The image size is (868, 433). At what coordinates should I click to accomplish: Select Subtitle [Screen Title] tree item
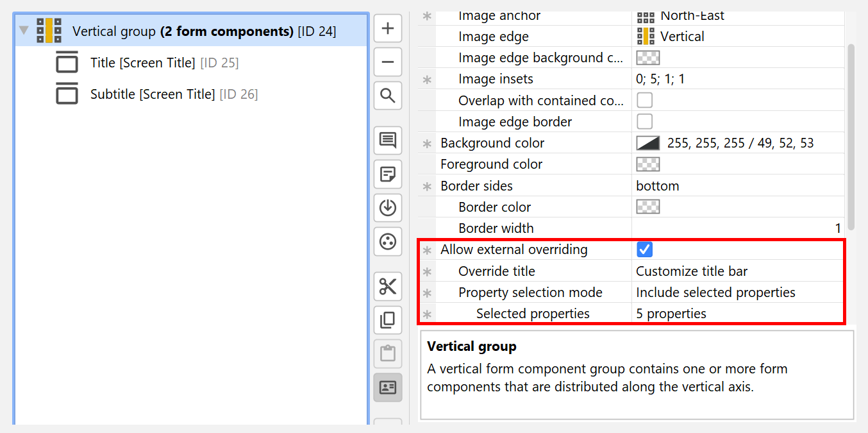click(x=152, y=94)
